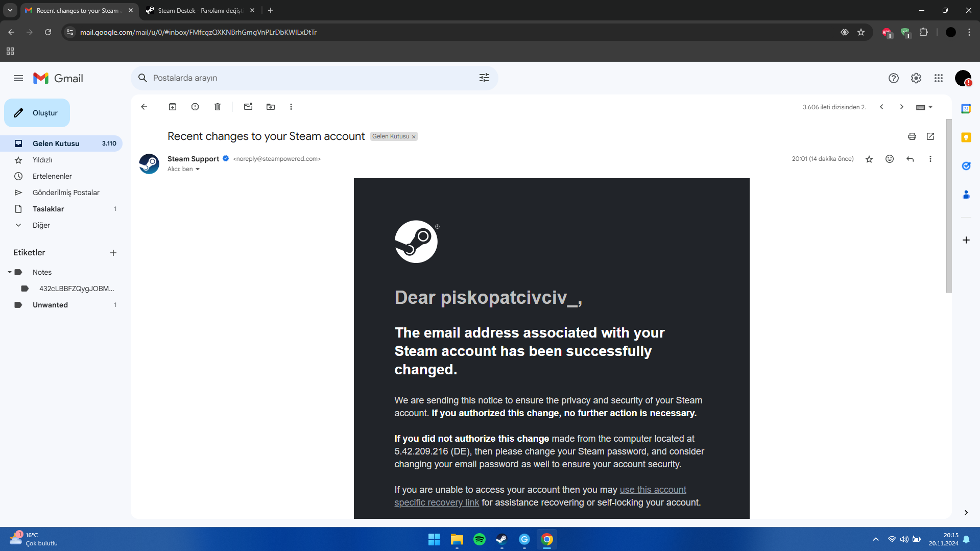Image resolution: width=980 pixels, height=551 pixels.
Task: Go back to inbox with the back arrow
Action: coord(144,107)
